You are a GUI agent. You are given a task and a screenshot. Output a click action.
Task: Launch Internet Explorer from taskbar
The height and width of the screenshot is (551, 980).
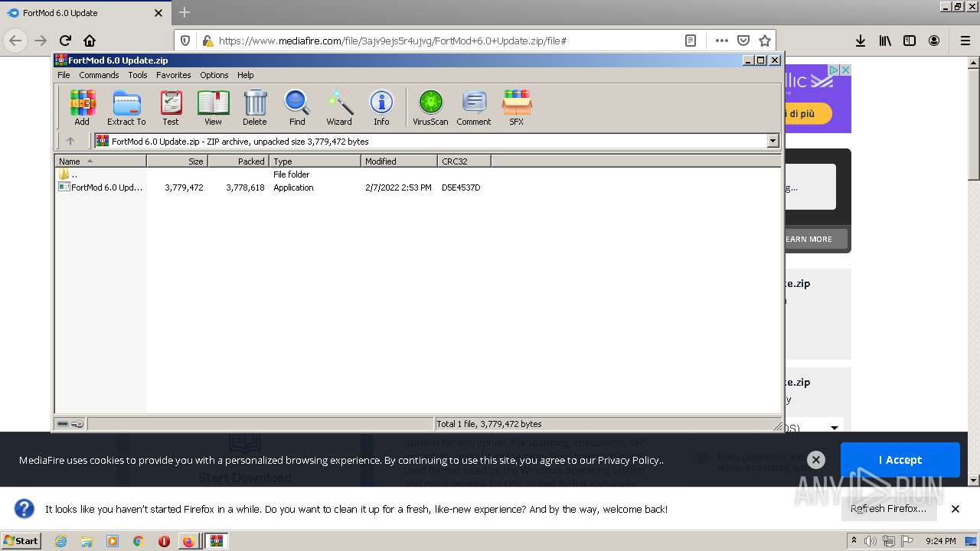coord(60,541)
